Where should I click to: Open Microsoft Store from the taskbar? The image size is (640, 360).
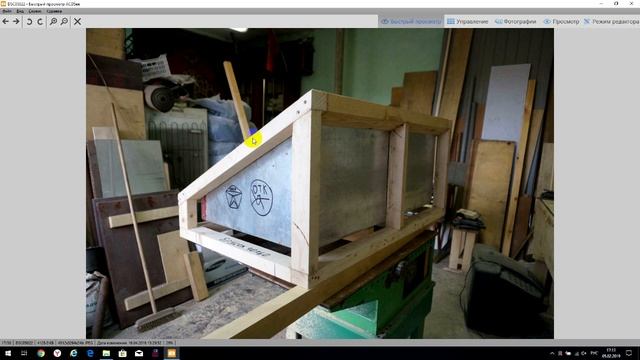coord(122,353)
